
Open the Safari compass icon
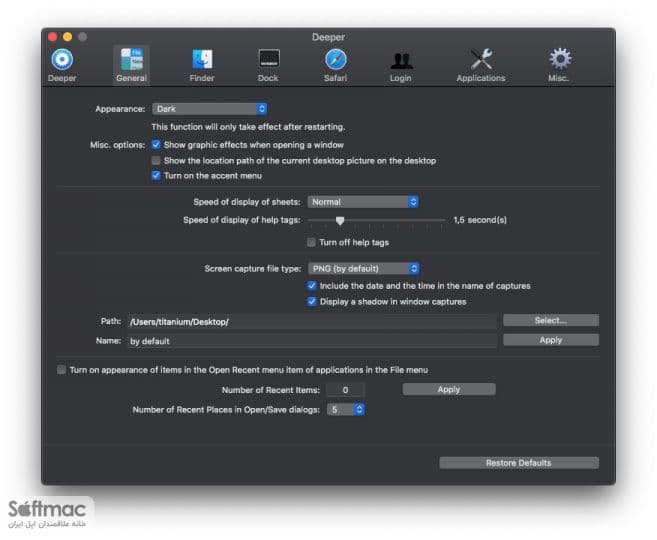click(336, 65)
